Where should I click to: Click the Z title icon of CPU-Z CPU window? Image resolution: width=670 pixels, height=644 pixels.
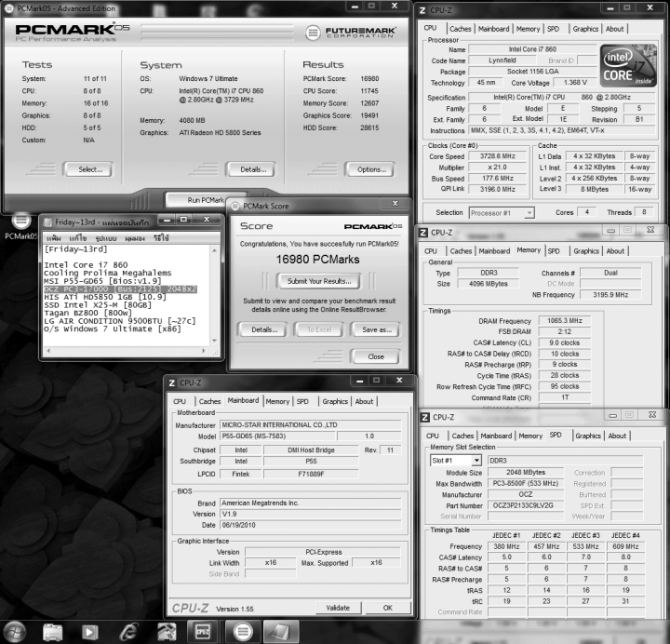pyautogui.click(x=422, y=10)
